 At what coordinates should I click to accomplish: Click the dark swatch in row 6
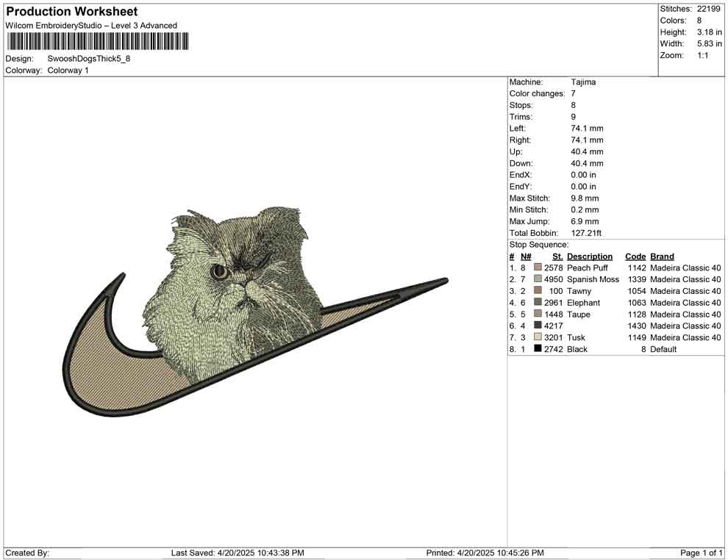(x=538, y=326)
